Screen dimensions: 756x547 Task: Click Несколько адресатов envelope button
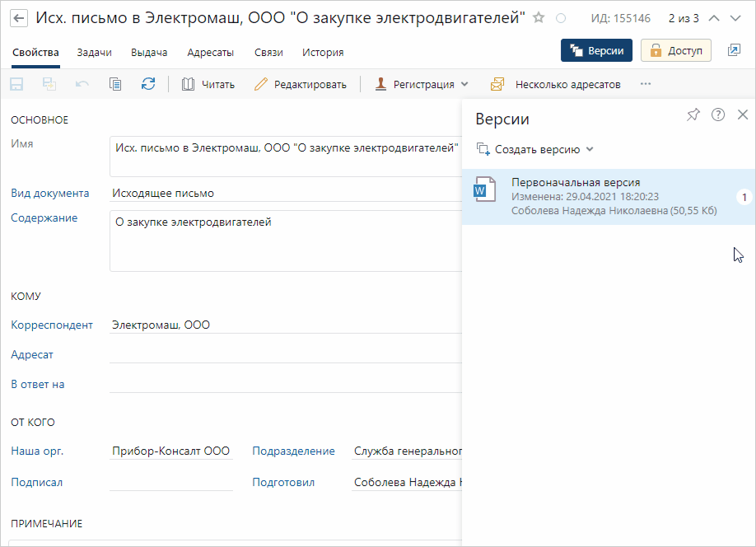(555, 84)
